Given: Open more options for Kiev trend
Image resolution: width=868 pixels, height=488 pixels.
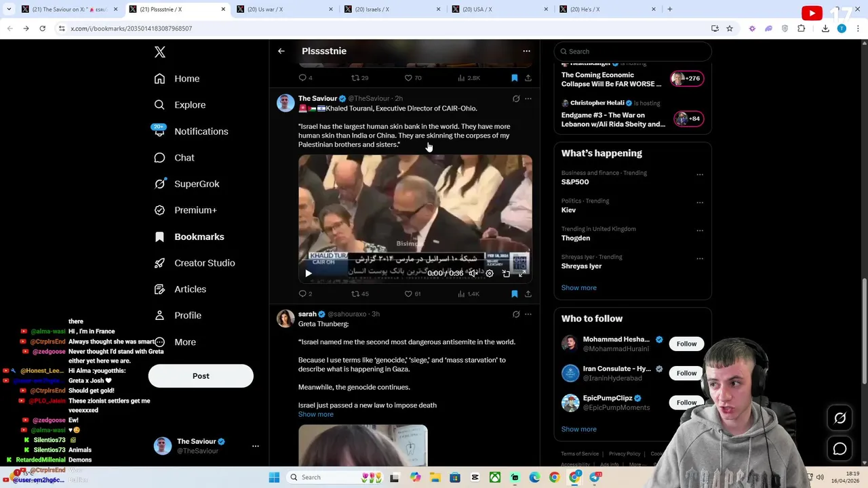Looking at the screenshot, I should point(700,202).
